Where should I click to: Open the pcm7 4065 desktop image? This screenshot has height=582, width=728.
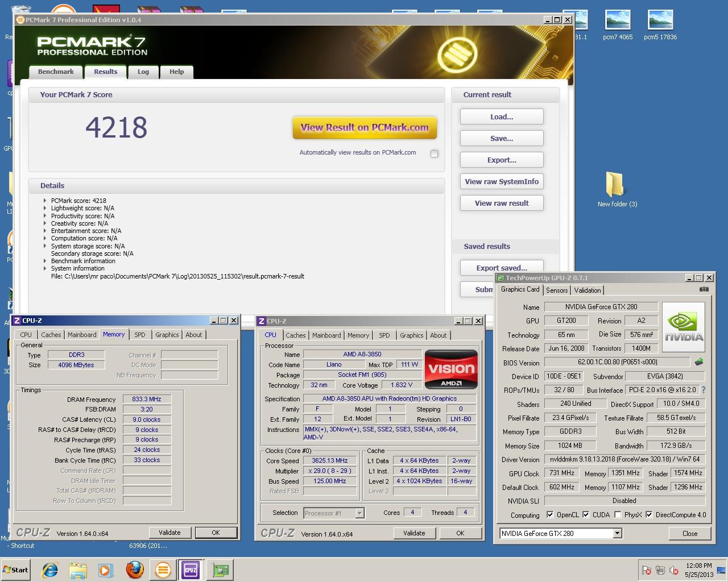click(618, 25)
